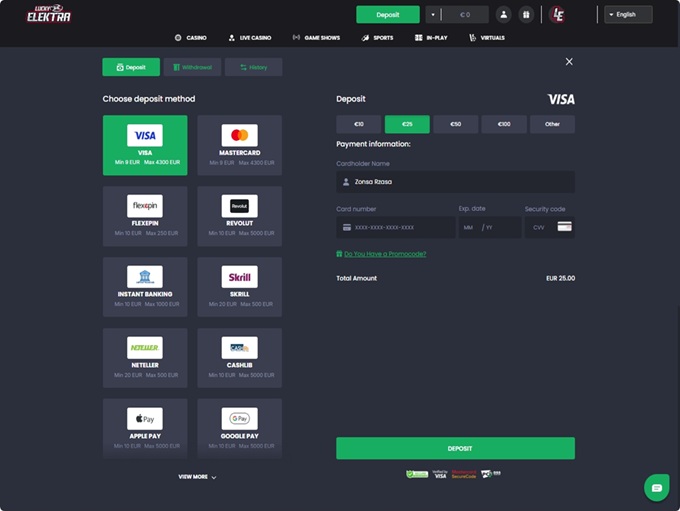Image resolution: width=680 pixels, height=511 pixels.
Task: Click the Verified by Visa badge
Action: tap(440, 474)
